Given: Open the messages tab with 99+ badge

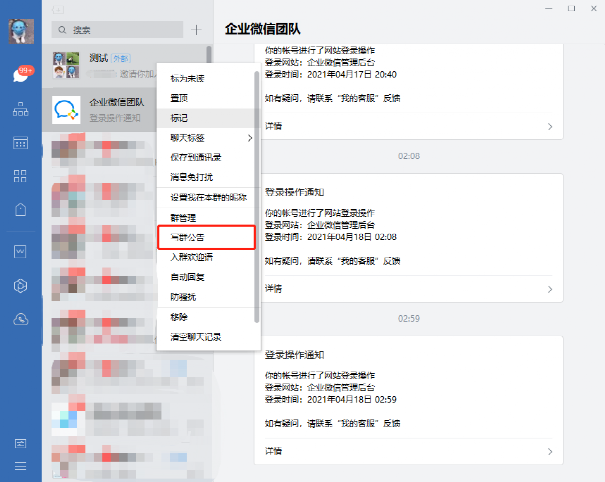Looking at the screenshot, I should 20,74.
